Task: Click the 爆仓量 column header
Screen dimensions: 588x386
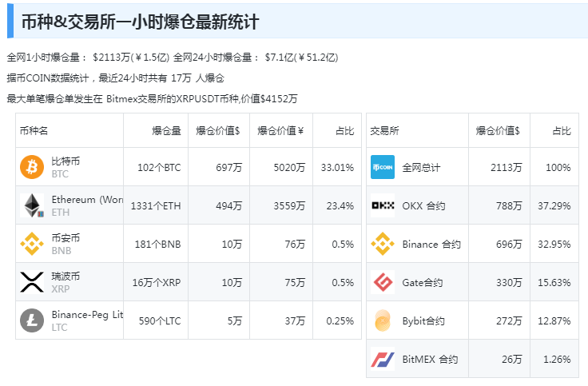Action: [166, 131]
